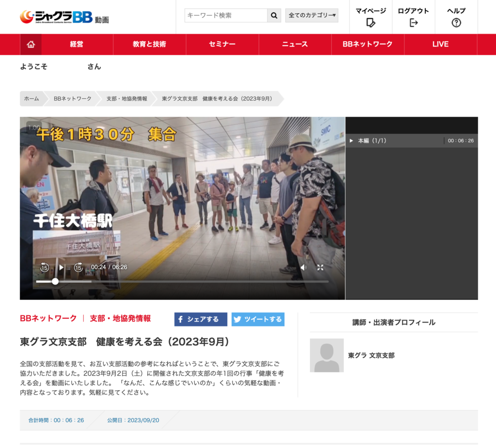Image resolution: width=496 pixels, height=448 pixels.
Task: Click the home icon in red navigation bar
Action: (x=31, y=44)
